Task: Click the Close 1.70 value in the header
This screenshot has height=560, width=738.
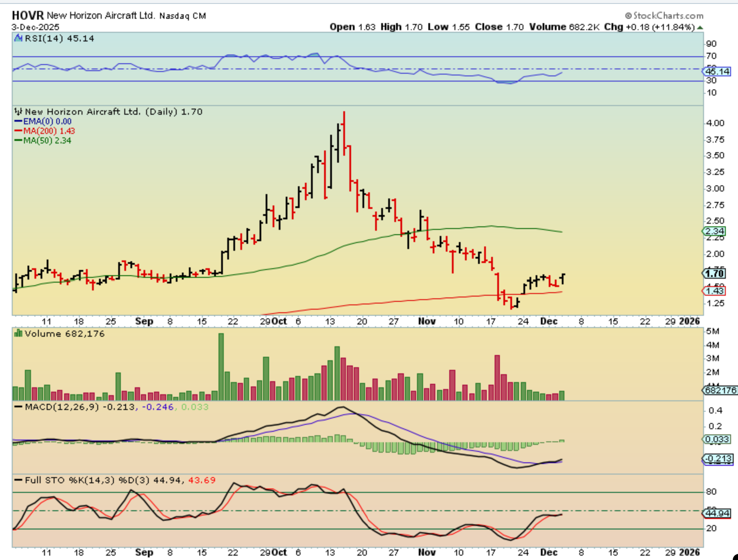Action: click(x=499, y=27)
